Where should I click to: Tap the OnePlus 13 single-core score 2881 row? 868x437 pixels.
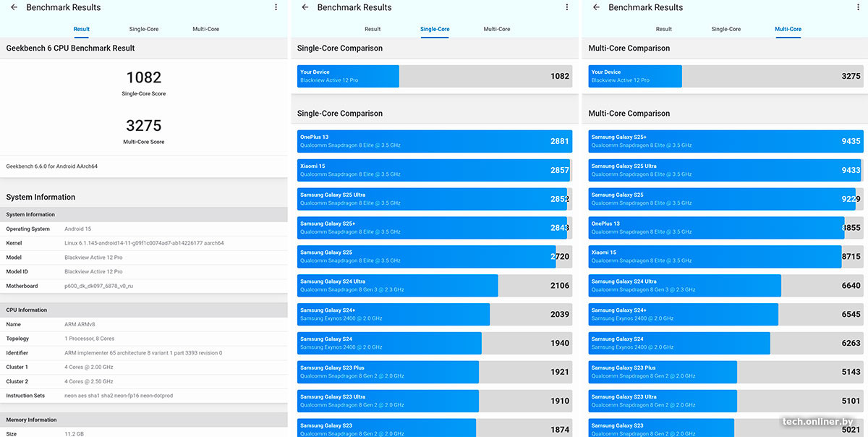(434, 141)
